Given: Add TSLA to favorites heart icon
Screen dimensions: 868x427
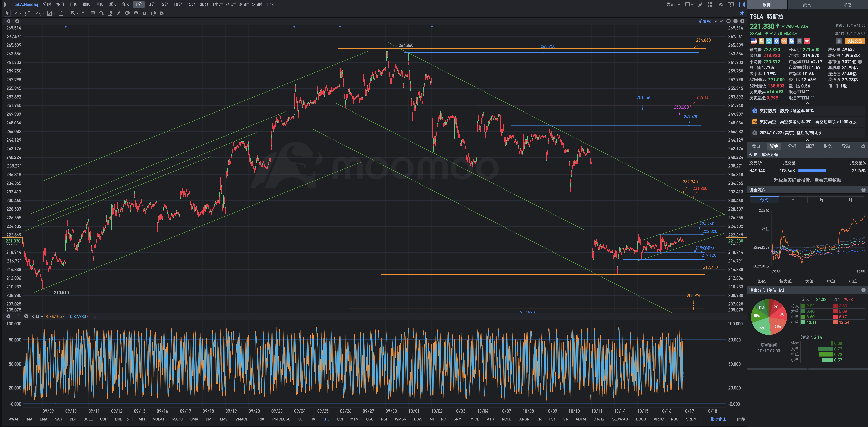Looking at the screenshot, I should (807, 41).
